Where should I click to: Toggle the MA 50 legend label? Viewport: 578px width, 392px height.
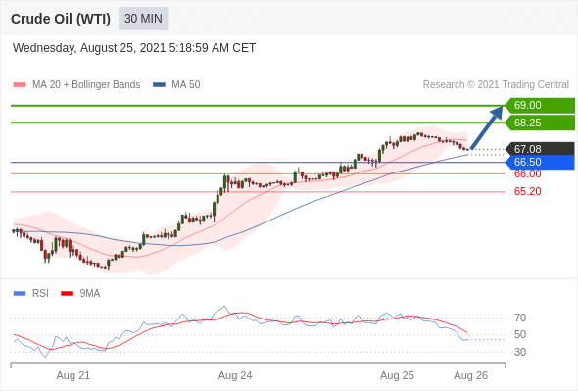point(186,85)
